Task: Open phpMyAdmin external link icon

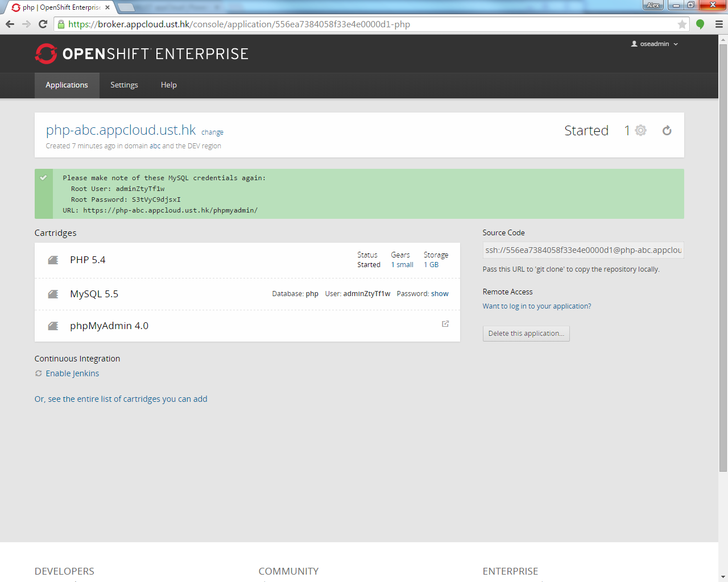Action: 445,324
